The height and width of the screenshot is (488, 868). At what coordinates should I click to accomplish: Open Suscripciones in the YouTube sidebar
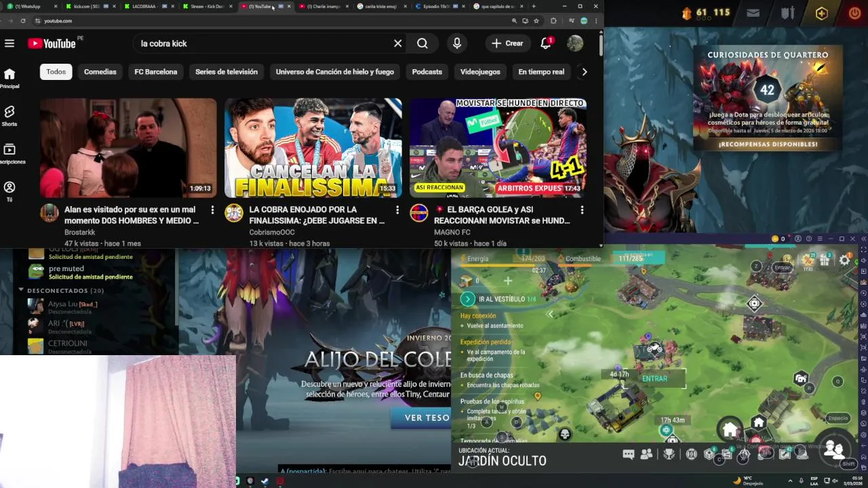9,153
